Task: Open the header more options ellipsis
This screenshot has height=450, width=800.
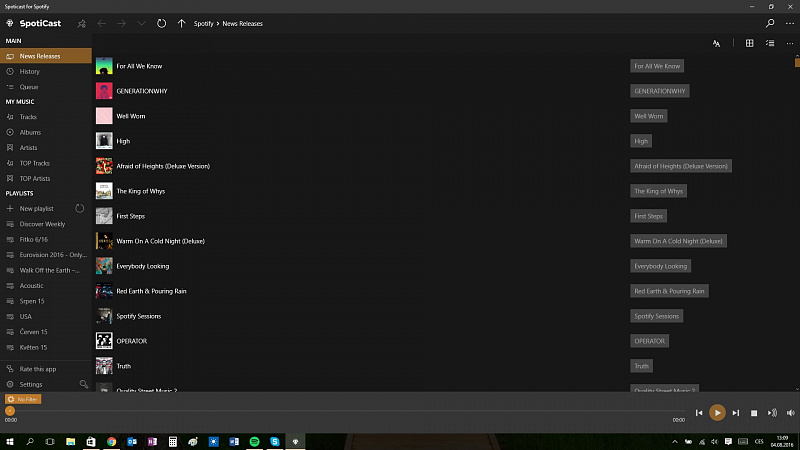Action: [790, 23]
